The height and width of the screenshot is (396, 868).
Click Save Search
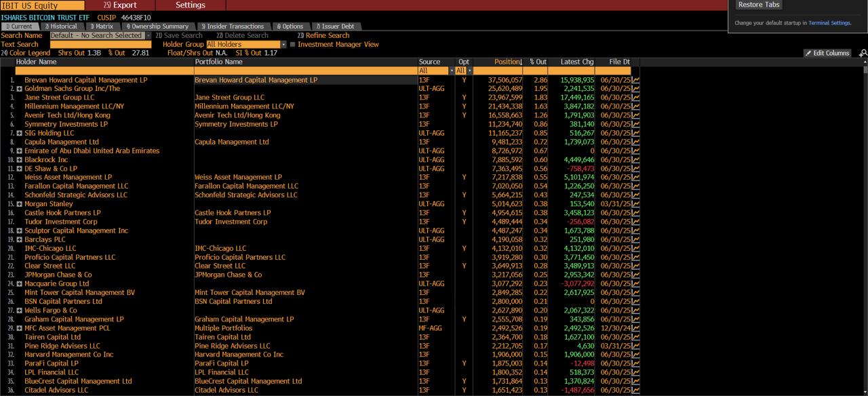(179, 35)
